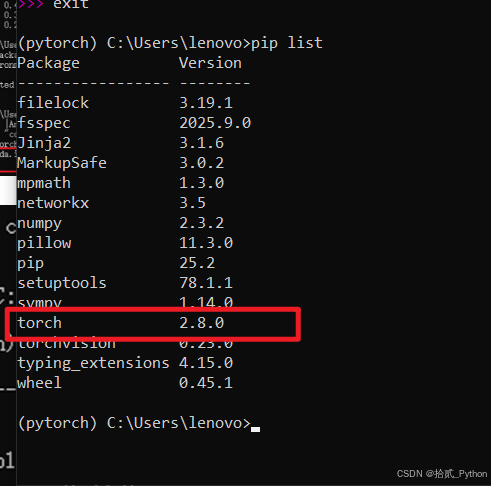The width and height of the screenshot is (491, 486).
Task: Click torch version '2.8.0'
Action: point(201,323)
